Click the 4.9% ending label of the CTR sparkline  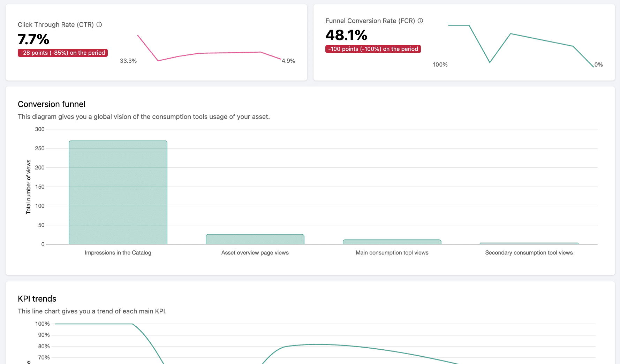(288, 61)
